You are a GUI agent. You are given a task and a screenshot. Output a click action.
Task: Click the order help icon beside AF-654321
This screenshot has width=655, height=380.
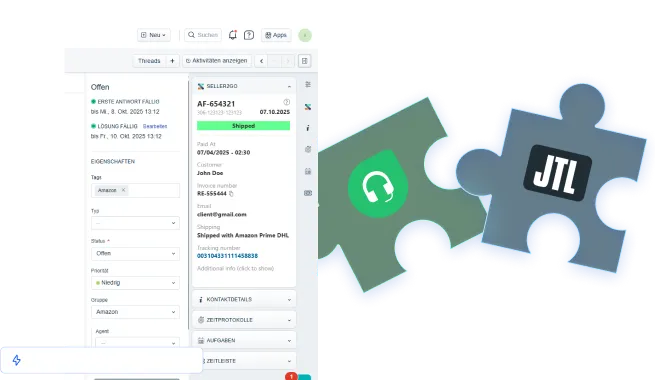[x=287, y=102]
